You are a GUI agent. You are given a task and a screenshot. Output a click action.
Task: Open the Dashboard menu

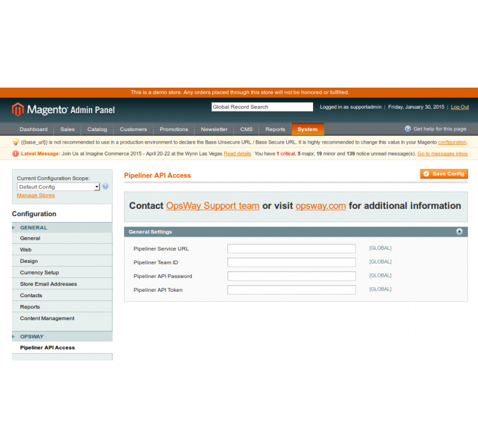point(34,129)
